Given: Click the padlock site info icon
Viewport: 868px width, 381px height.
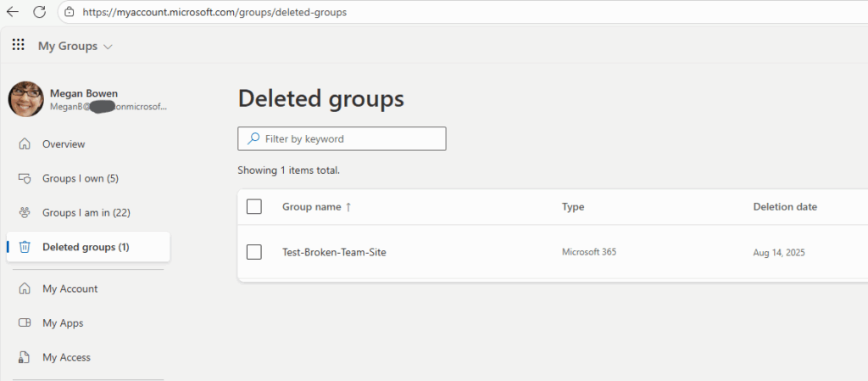Looking at the screenshot, I should (x=70, y=12).
